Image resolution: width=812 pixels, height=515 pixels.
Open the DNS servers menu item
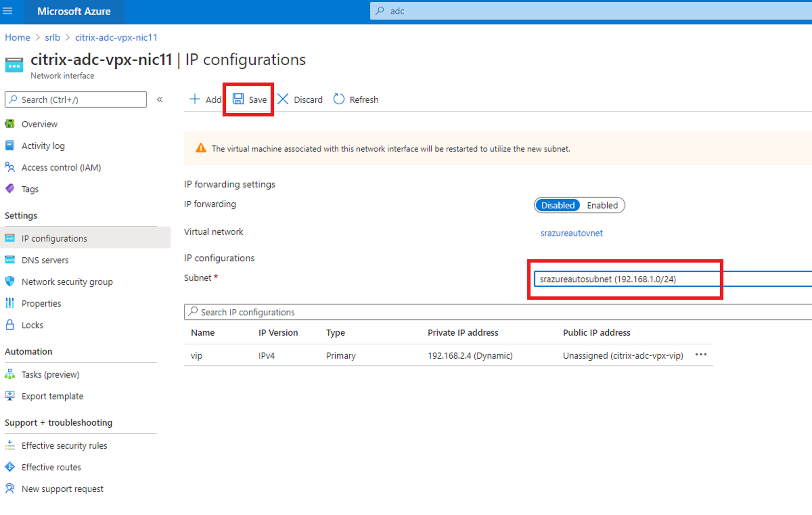[45, 260]
